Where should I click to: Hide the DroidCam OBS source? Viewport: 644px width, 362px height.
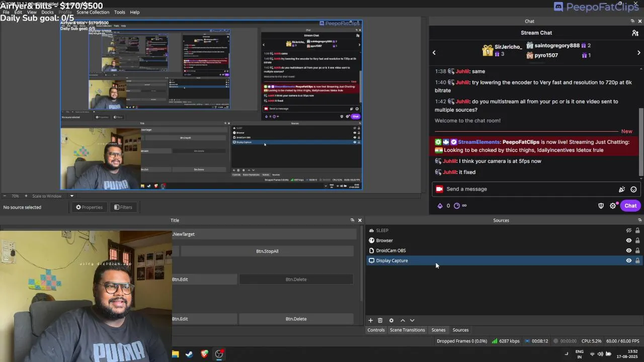click(628, 250)
